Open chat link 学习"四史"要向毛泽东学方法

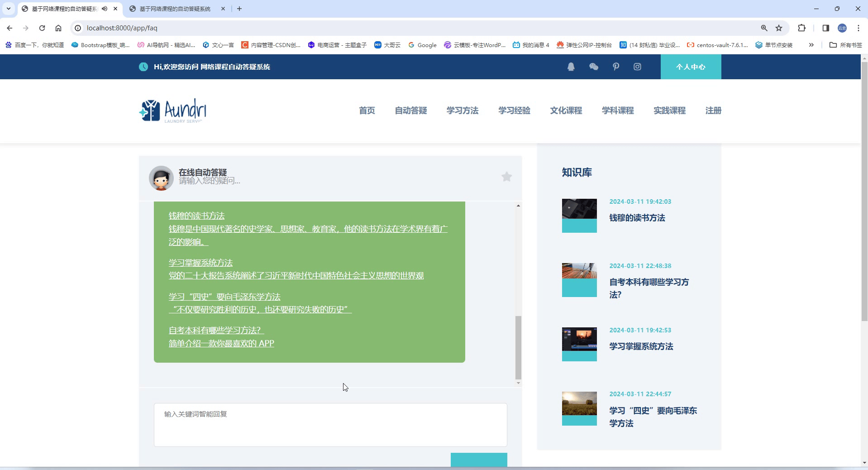pos(224,297)
